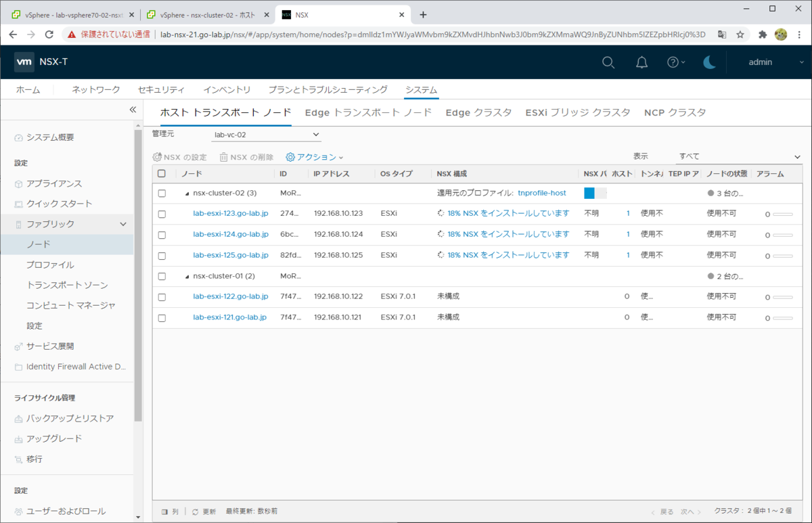Open プロファイル in sidebar

click(x=50, y=265)
